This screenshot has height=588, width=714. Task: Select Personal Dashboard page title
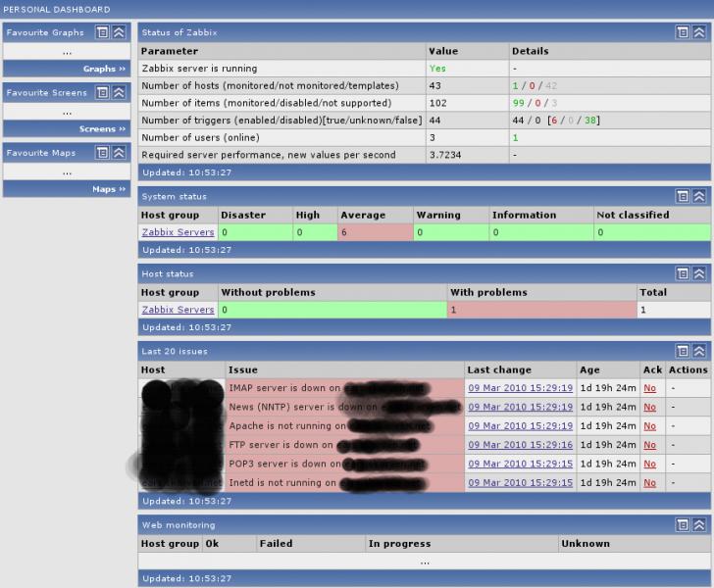click(x=57, y=9)
